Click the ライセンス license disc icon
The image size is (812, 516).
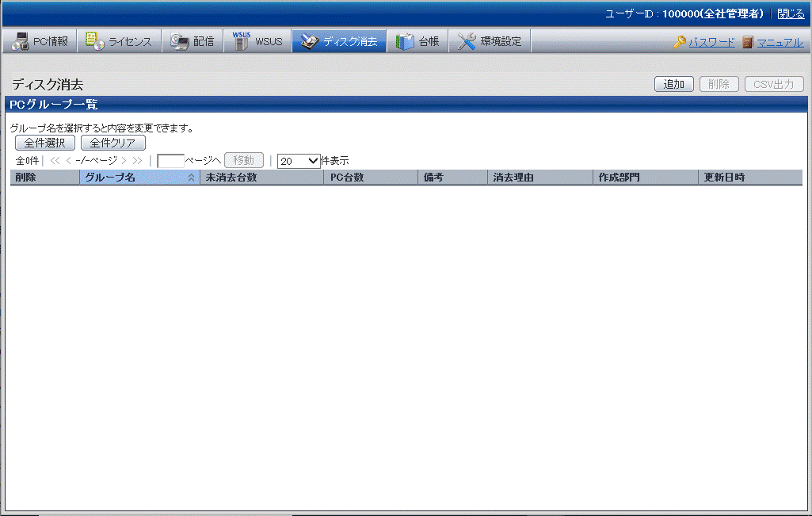click(95, 41)
